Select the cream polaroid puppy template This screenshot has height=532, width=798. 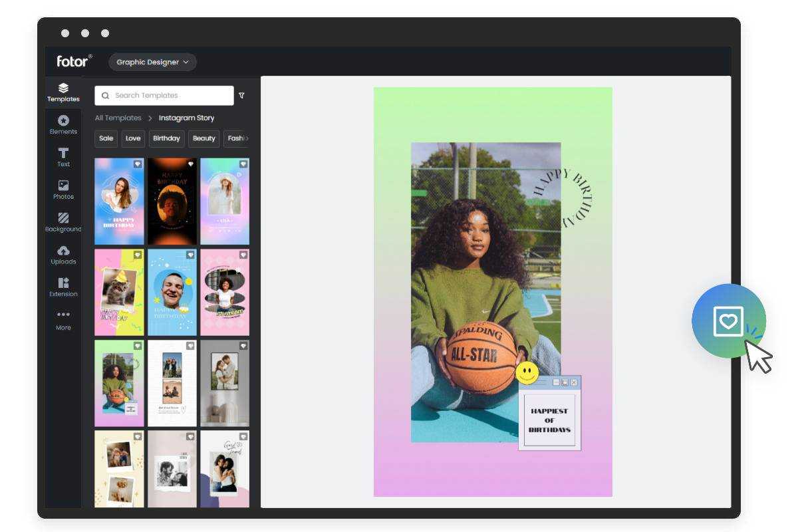[119, 469]
